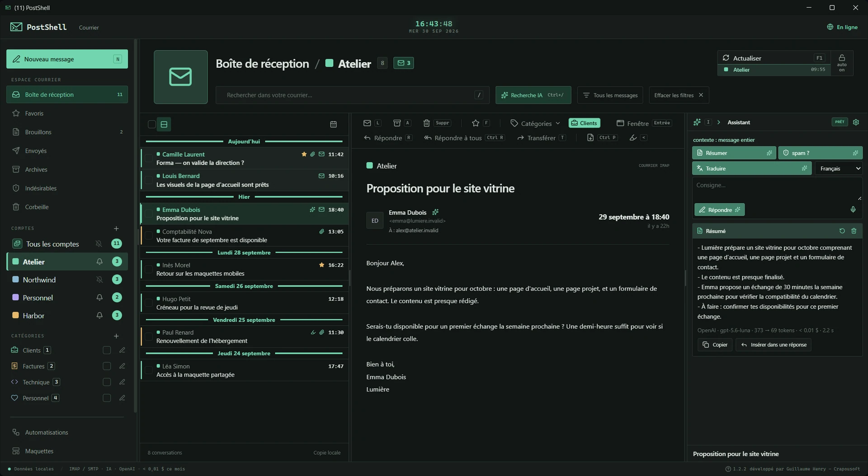Toggle notifications bell for Atelier account
Image resolution: width=868 pixels, height=476 pixels.
pyautogui.click(x=99, y=261)
